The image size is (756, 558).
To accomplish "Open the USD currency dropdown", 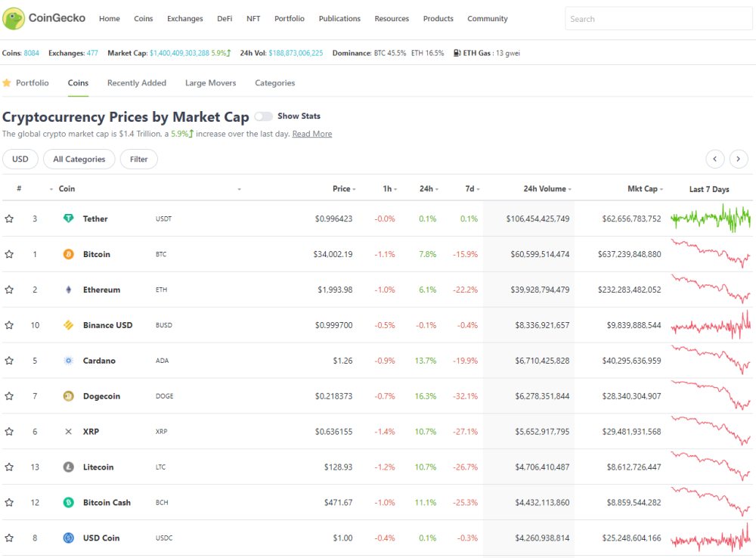I will point(20,159).
